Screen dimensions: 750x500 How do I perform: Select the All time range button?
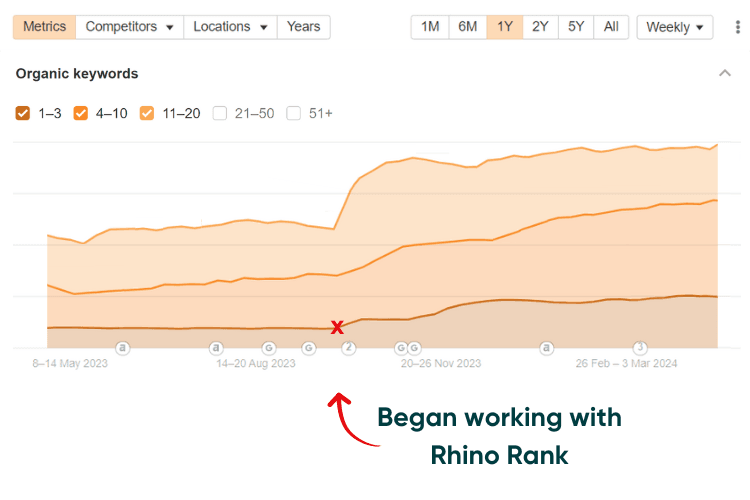(x=610, y=27)
